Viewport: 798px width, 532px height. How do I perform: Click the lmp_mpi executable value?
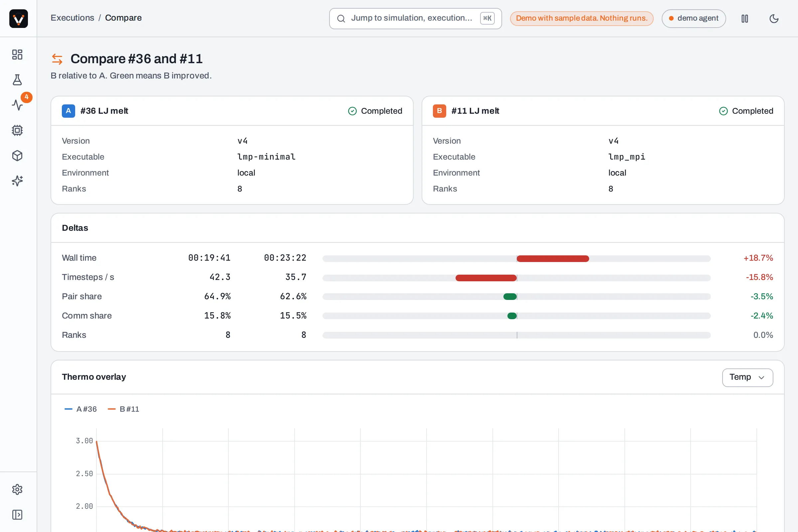click(x=627, y=157)
